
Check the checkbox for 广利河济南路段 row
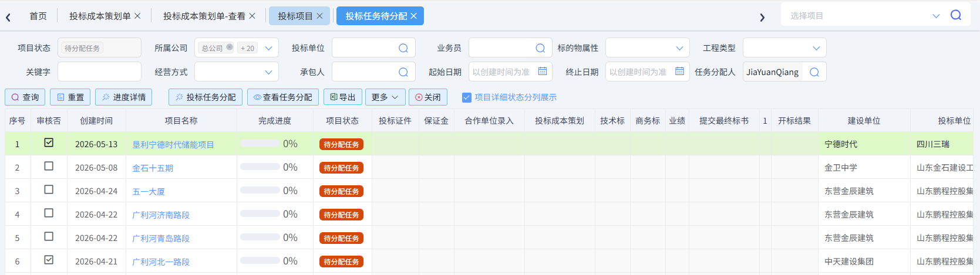[49, 213]
